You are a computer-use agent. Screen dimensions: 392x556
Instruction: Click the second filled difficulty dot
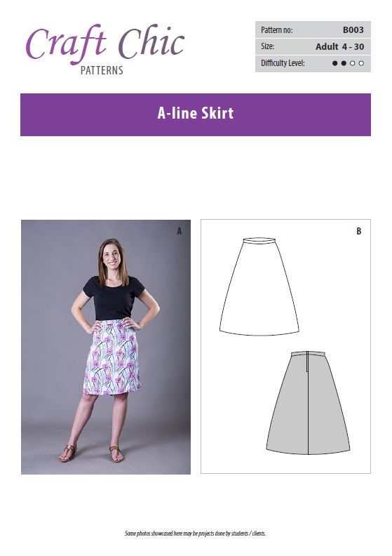pyautogui.click(x=344, y=63)
